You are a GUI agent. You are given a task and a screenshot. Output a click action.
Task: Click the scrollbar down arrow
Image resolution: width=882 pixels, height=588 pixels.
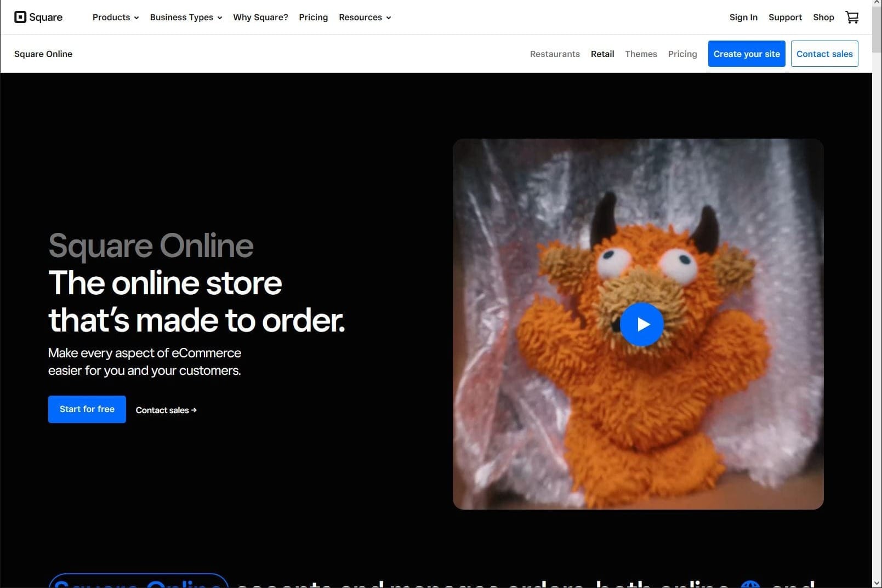(877, 583)
